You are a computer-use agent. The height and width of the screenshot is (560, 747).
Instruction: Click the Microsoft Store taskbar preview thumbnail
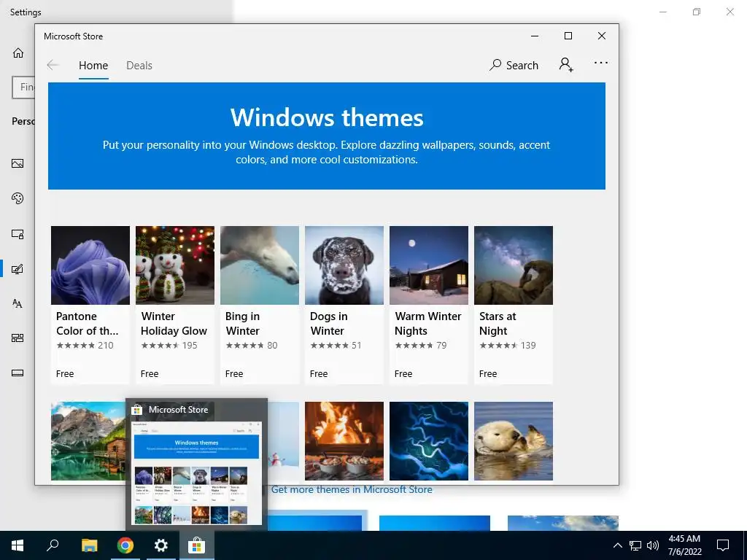pyautogui.click(x=196, y=472)
